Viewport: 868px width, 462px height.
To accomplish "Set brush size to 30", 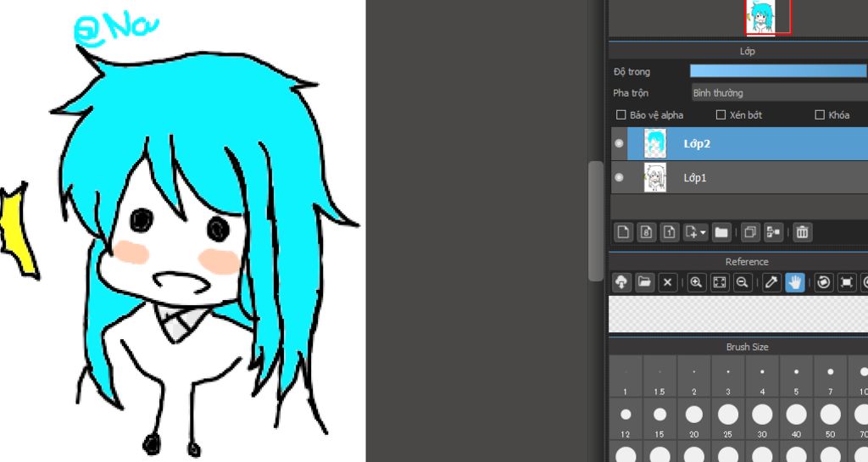I will coord(762,420).
